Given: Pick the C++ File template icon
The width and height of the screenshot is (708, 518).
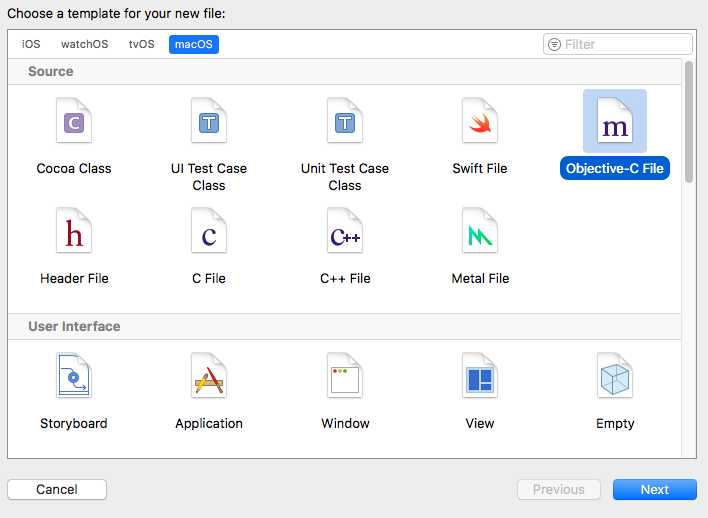Looking at the screenshot, I should point(345,230).
